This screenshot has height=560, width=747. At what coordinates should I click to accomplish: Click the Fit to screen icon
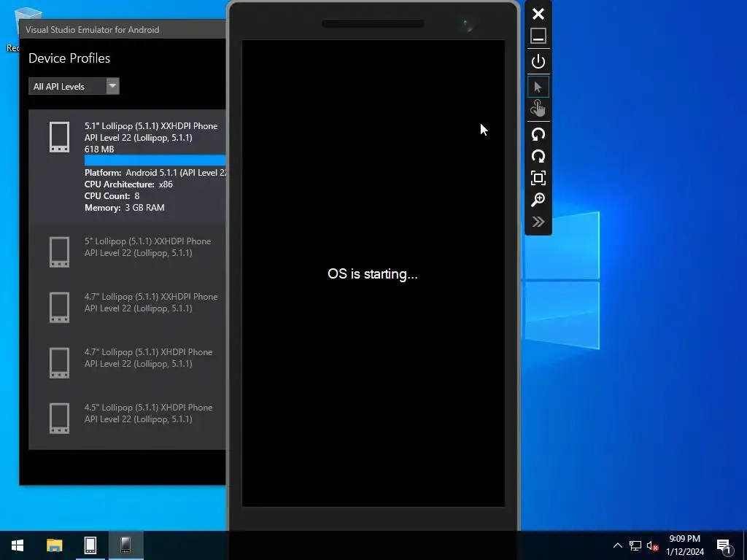[x=538, y=178]
